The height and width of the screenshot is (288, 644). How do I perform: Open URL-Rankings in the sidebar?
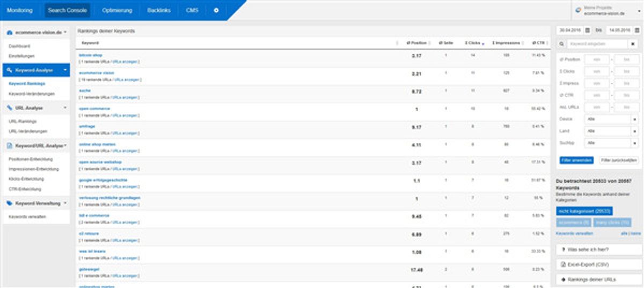pyautogui.click(x=22, y=121)
